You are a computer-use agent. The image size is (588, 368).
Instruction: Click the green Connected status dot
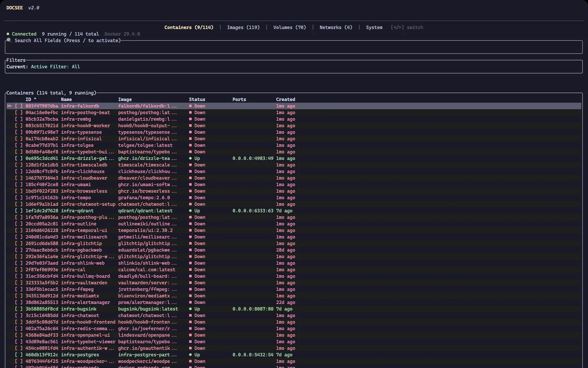tap(8, 34)
